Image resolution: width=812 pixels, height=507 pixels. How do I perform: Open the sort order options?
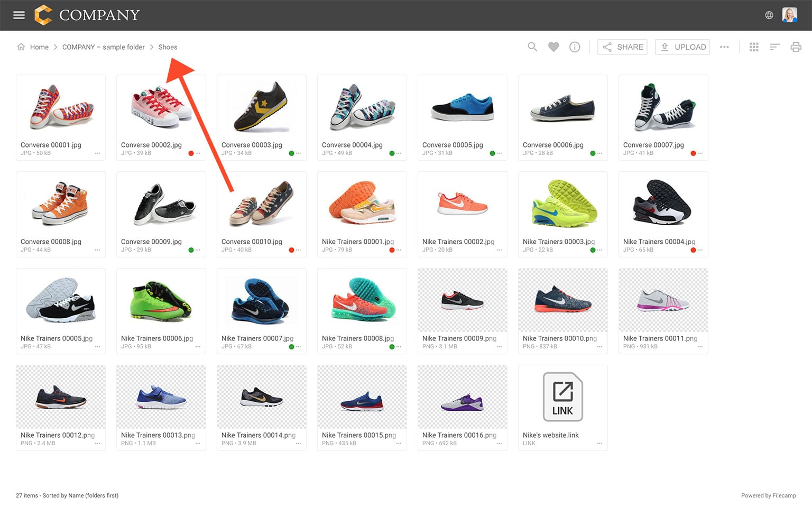(774, 47)
